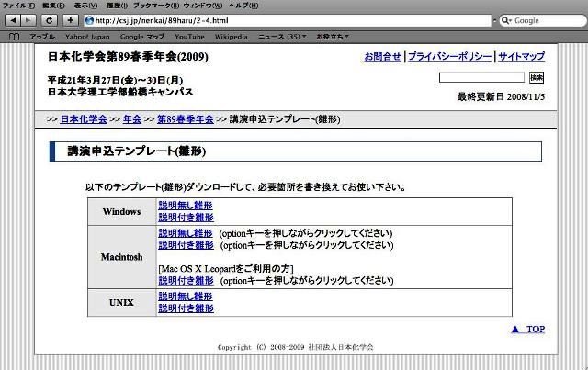Viewport: 588px width, 370px height.
Task: Click the site search 検索 button
Action: tap(537, 78)
